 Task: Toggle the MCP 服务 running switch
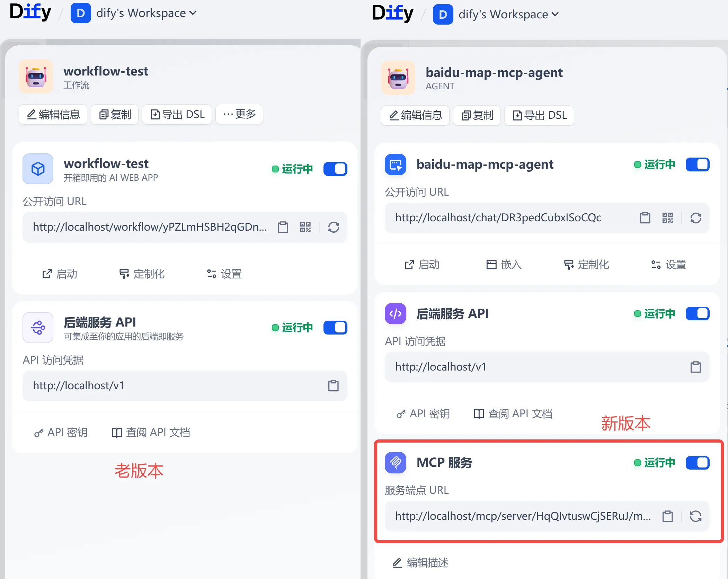(x=697, y=463)
